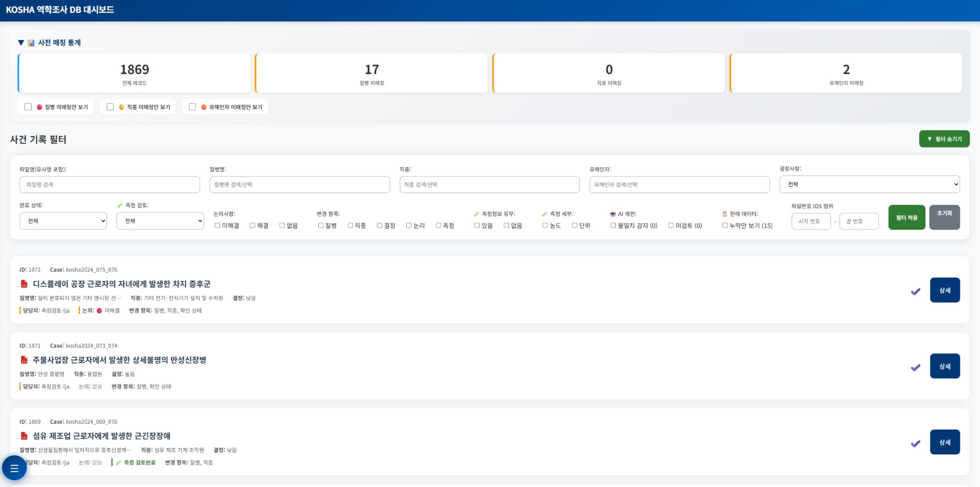Click the 필터 적용 button
This screenshot has width=980, height=487.
[907, 217]
